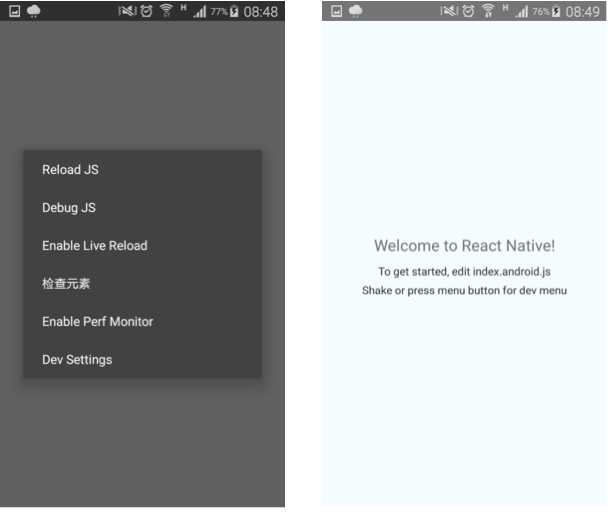Tap the 08:48 clock text
The width and height of the screenshot is (608, 513).
(x=261, y=12)
